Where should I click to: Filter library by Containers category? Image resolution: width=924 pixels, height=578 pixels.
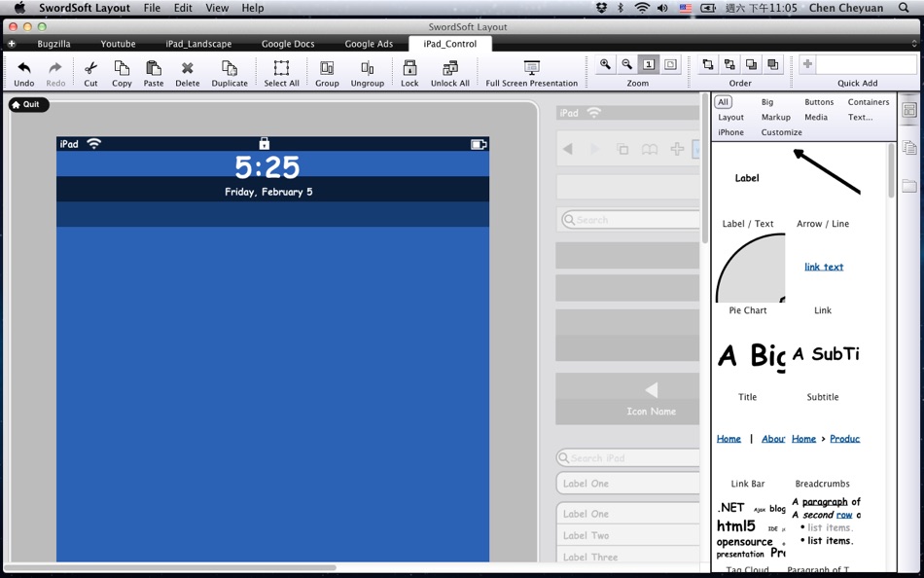coord(869,102)
